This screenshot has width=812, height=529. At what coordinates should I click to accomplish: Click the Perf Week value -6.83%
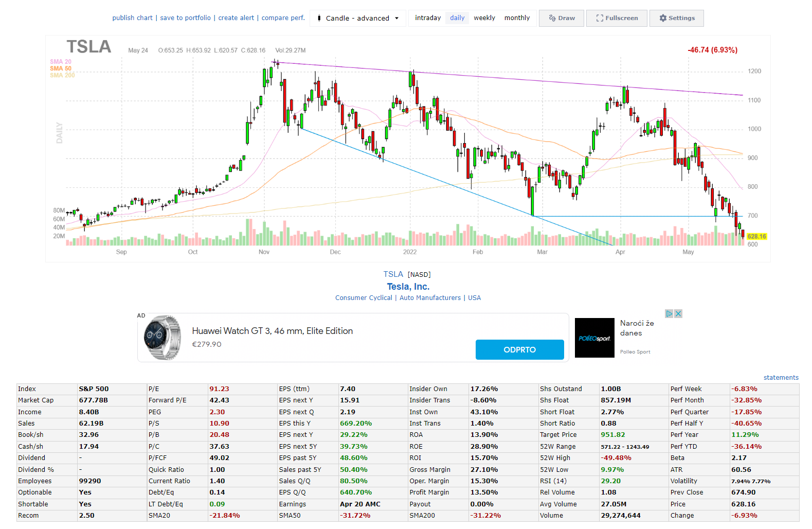(x=744, y=389)
